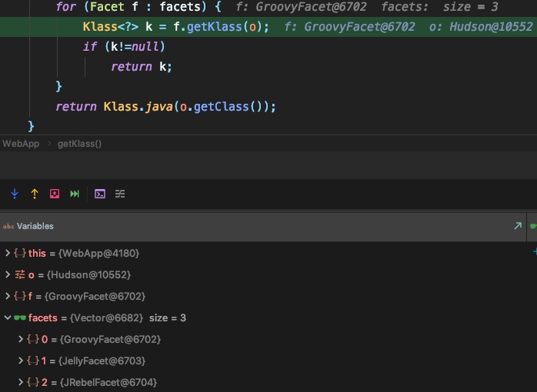Expand the 'this' WebApp variable node
The width and height of the screenshot is (537, 392).
tap(8, 253)
